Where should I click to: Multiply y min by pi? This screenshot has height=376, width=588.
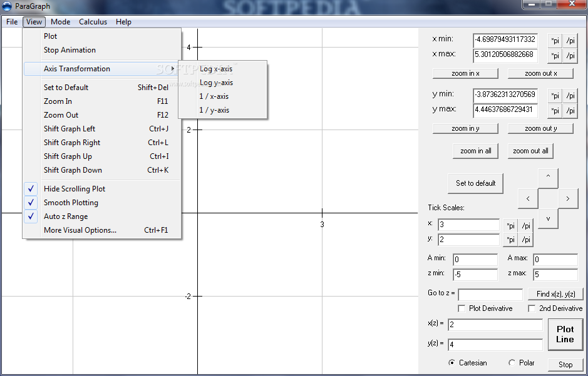(x=555, y=96)
